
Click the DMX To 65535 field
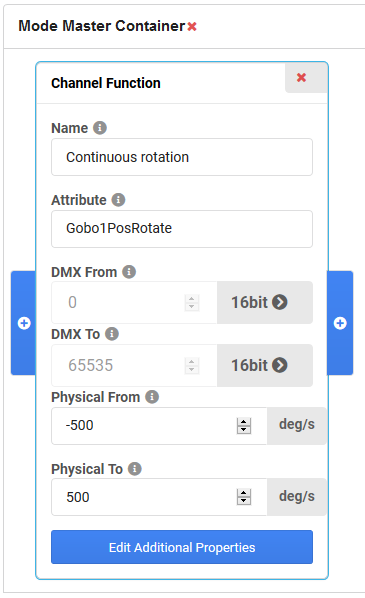[134, 365]
